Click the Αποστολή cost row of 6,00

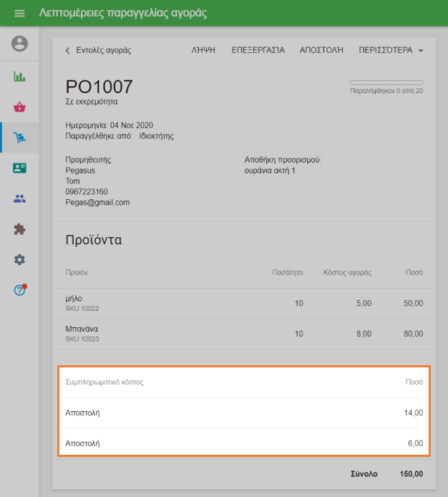(x=243, y=443)
